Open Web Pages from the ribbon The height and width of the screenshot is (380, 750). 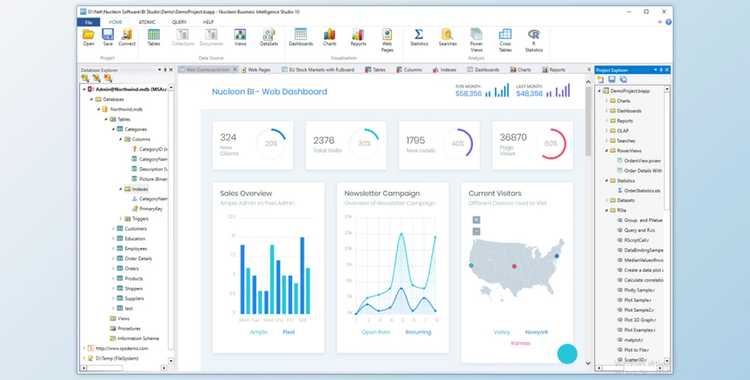387,41
